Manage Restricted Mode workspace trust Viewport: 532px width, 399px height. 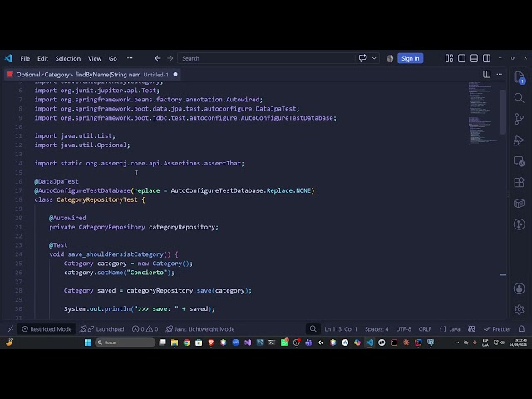click(x=47, y=329)
